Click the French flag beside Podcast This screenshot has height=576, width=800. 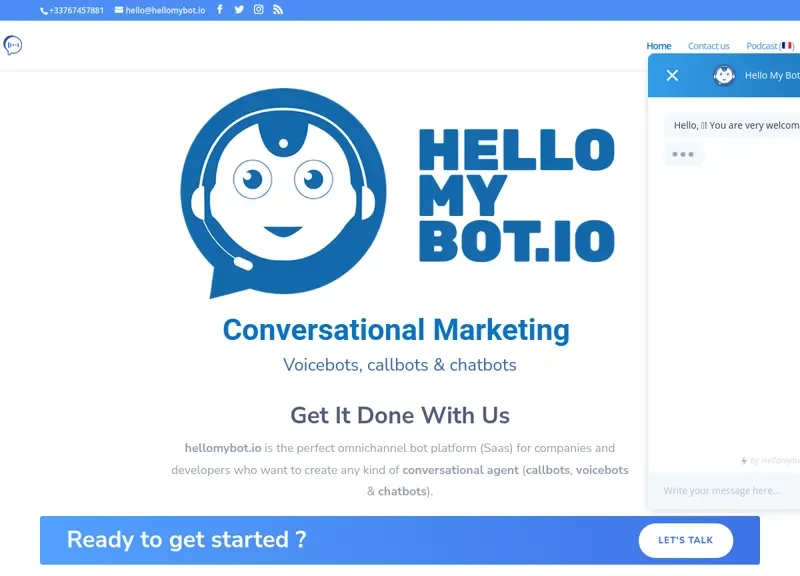[789, 45]
